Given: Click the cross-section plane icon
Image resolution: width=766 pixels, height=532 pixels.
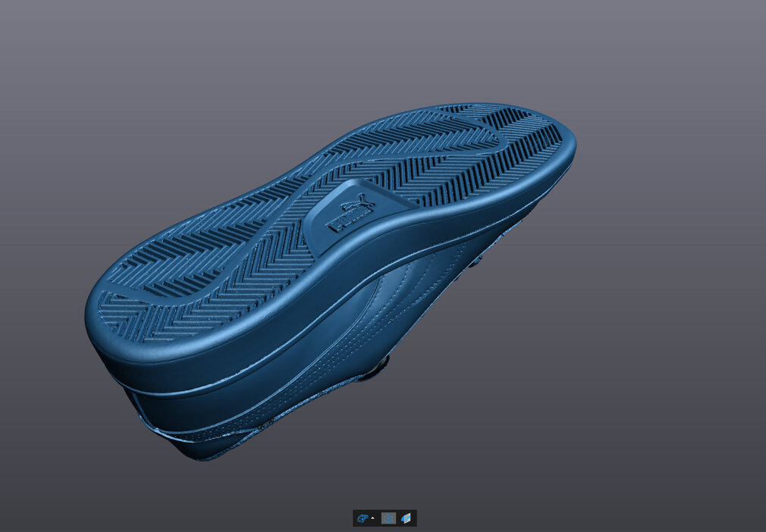Looking at the screenshot, I should 407,518.
